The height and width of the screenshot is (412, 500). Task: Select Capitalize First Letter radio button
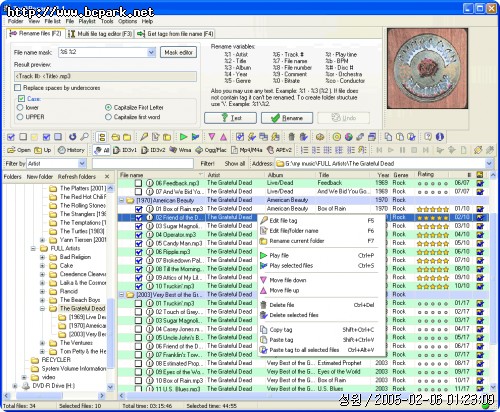coord(108,108)
